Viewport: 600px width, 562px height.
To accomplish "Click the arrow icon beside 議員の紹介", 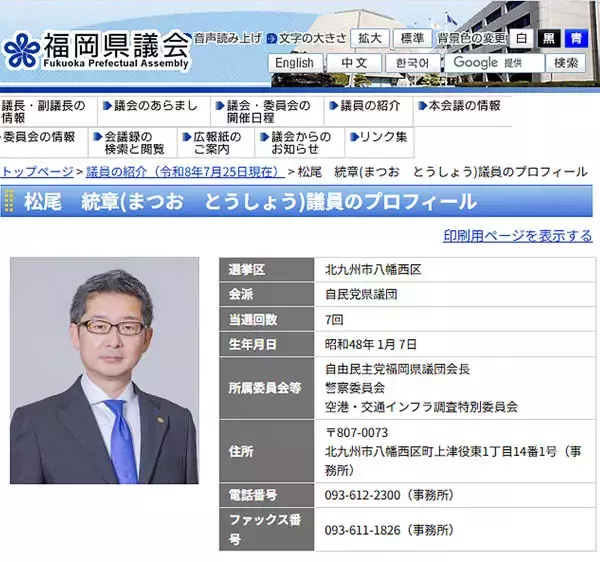I will point(334,105).
